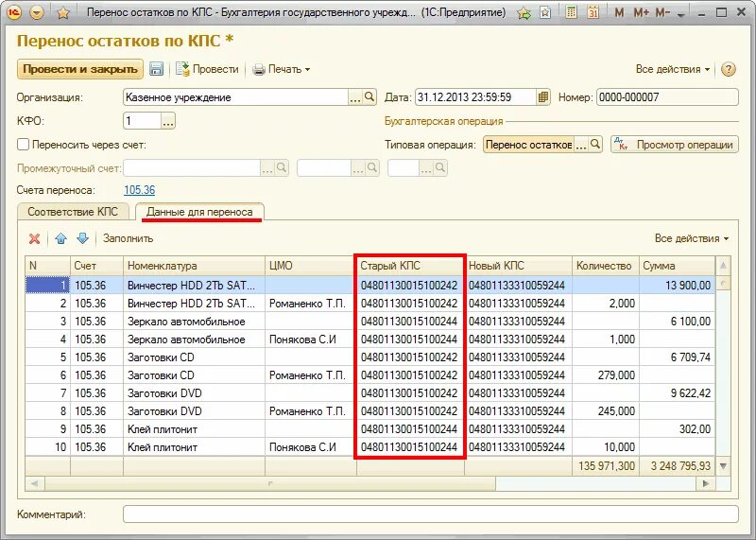Open Типовая операция selection ellipsis button
The height and width of the screenshot is (540, 756).
[581, 145]
